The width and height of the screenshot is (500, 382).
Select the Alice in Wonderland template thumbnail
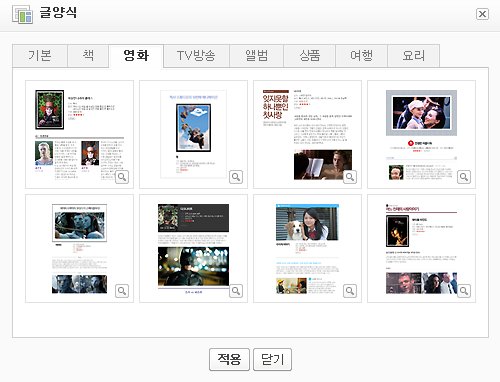pos(79,134)
